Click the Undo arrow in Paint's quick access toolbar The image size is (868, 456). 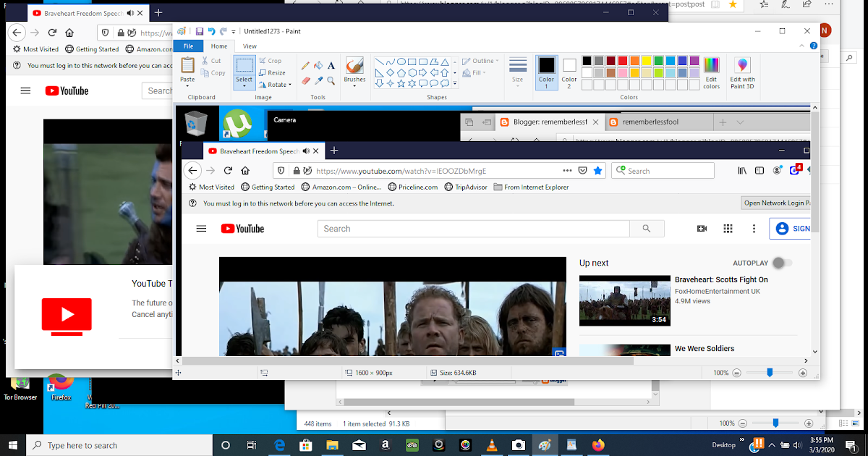point(211,32)
